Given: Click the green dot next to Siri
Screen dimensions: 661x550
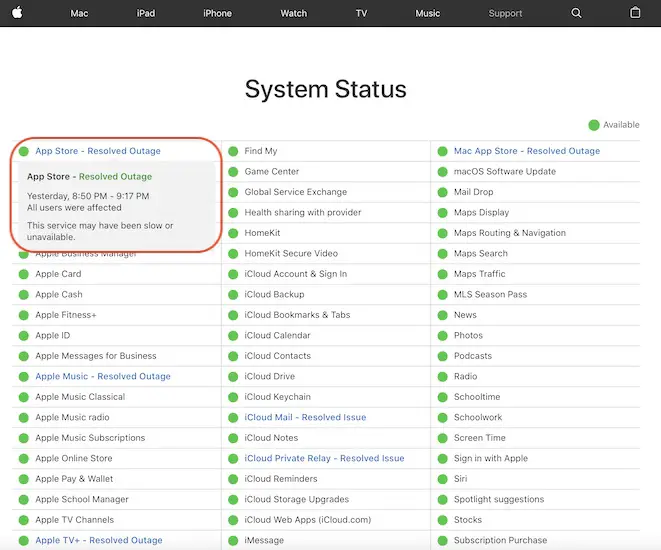Looking at the screenshot, I should (x=442, y=479).
